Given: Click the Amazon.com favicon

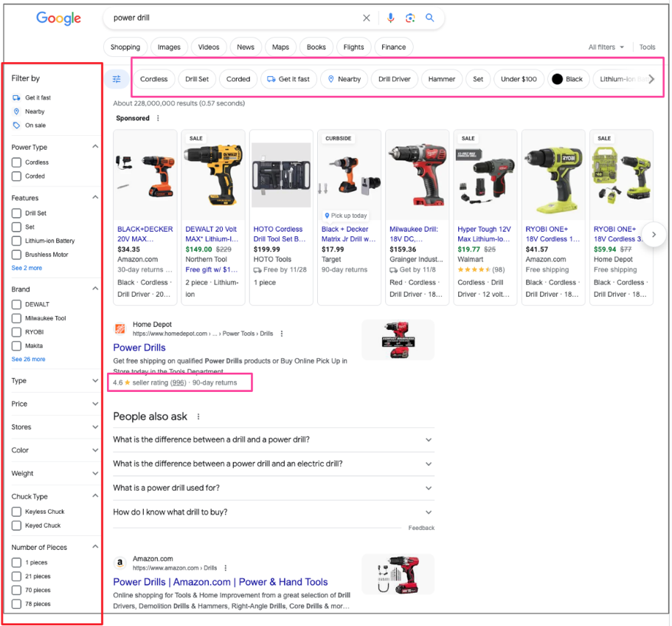Looking at the screenshot, I should (120, 563).
